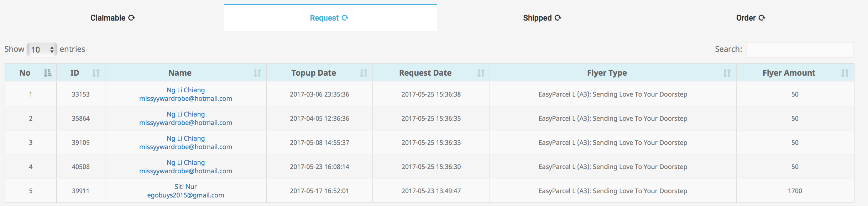Image resolution: width=868 pixels, height=206 pixels.
Task: Sort by Flyer Amount arrow icon
Action: pyautogui.click(x=845, y=73)
